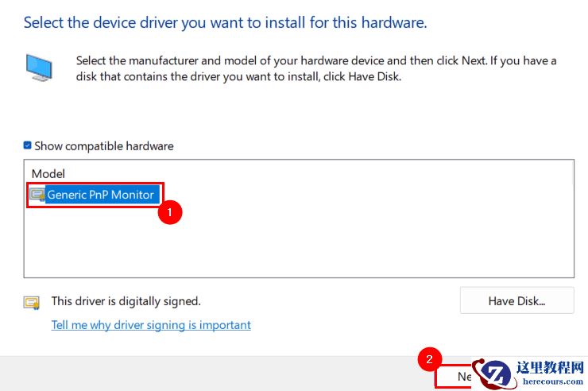
Task: Click the Show compatible hardware label text
Action: click(x=103, y=146)
